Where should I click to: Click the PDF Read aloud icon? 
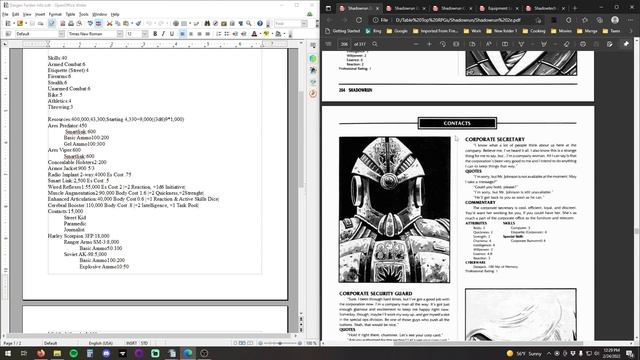489,44
